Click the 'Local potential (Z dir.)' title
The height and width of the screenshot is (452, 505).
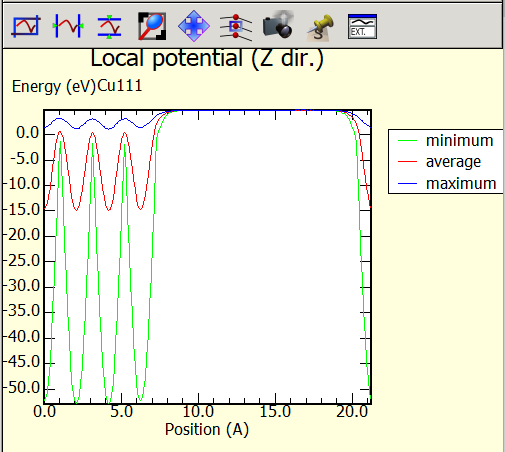207,59
